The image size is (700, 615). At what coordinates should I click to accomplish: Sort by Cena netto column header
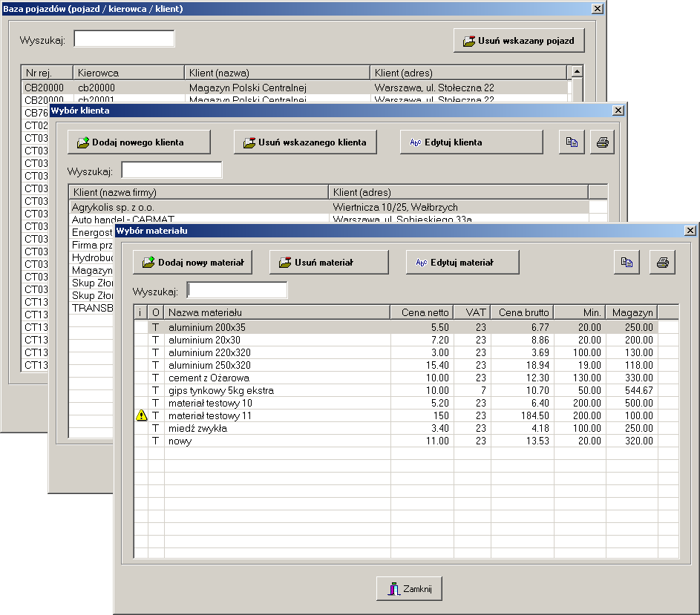pos(422,312)
